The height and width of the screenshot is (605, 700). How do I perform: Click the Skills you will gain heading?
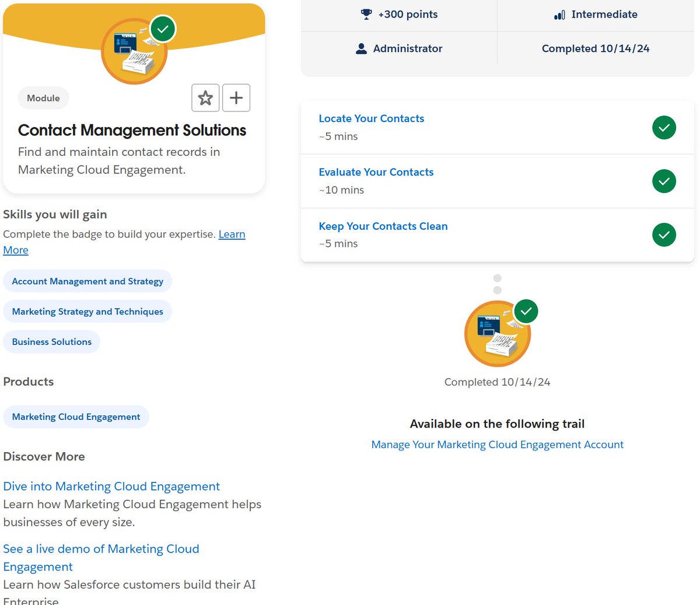tap(55, 214)
